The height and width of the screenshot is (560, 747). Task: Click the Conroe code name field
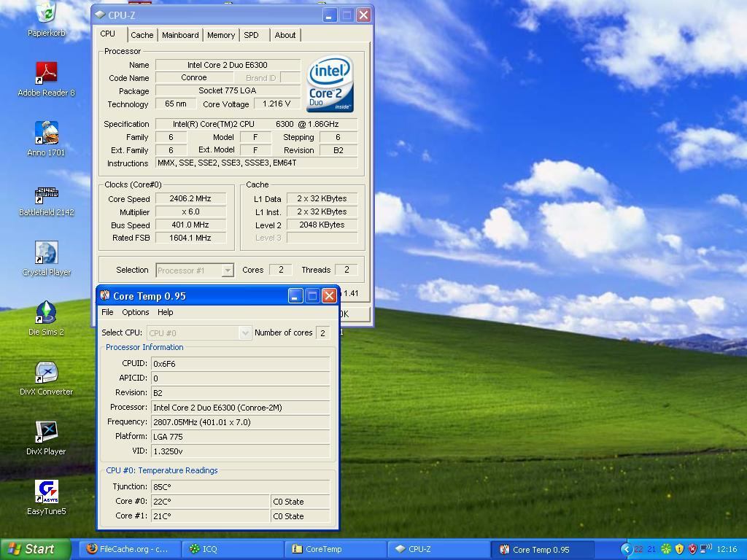pyautogui.click(x=194, y=77)
